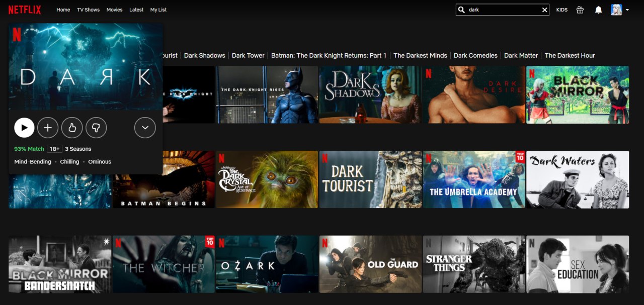
Task: Open the profile avatar menu
Action: (616, 10)
